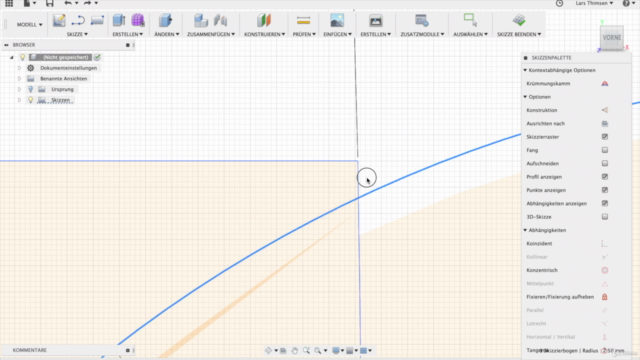The width and height of the screenshot is (640, 360).
Task: Click the VORNE face of view cube
Action: pos(612,38)
